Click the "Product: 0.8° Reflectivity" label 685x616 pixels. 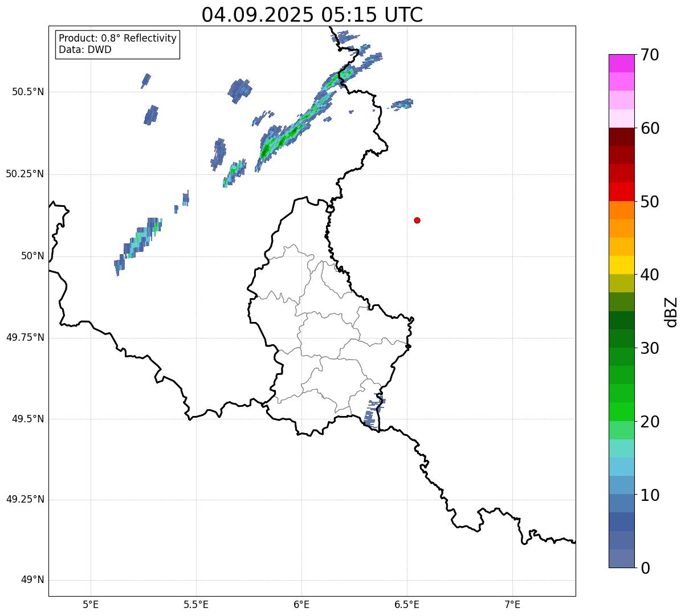coord(118,38)
